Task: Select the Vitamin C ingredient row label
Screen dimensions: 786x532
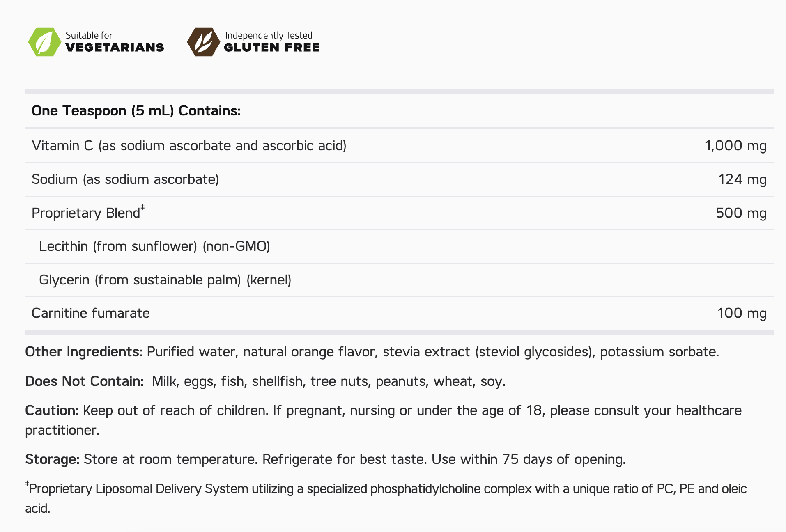Action: [x=189, y=146]
